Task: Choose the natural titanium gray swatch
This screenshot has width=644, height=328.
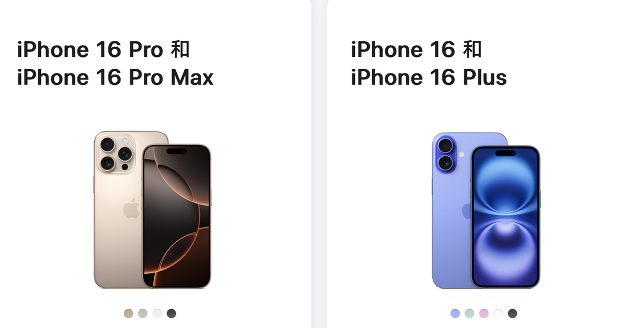Action: (142, 314)
